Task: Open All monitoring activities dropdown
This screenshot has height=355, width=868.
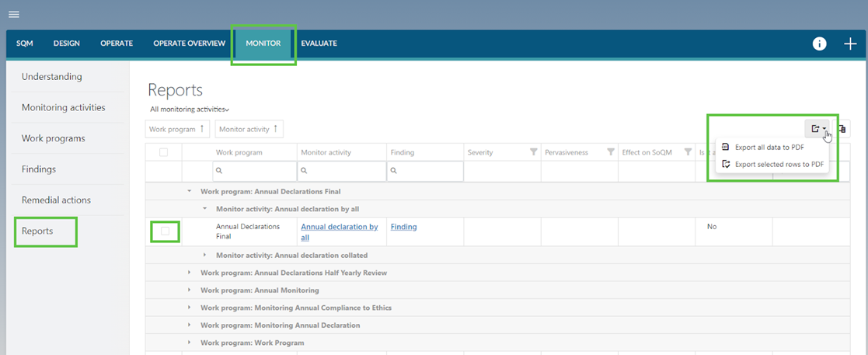Action: (190, 110)
